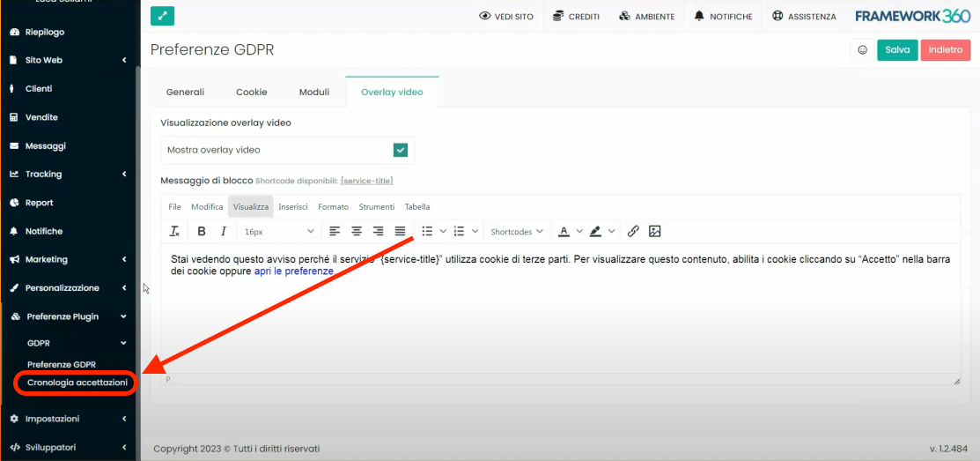Click the insert image icon
The image size is (980, 461).
pyautogui.click(x=654, y=232)
